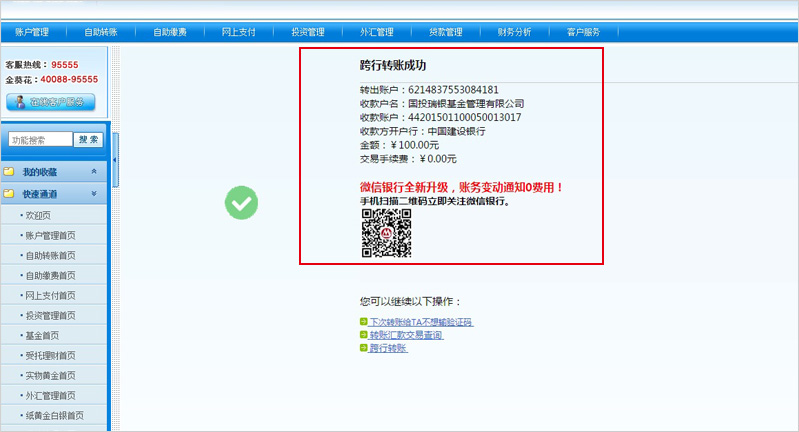Open the 客户服务 menu
The height and width of the screenshot is (432, 799).
click(583, 32)
